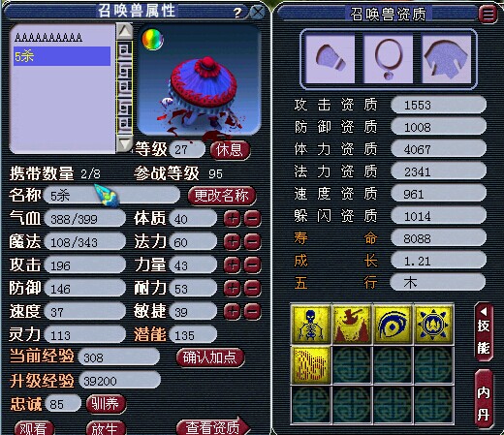Click the 更改名称 button
This screenshot has width=504, height=435.
222,196
